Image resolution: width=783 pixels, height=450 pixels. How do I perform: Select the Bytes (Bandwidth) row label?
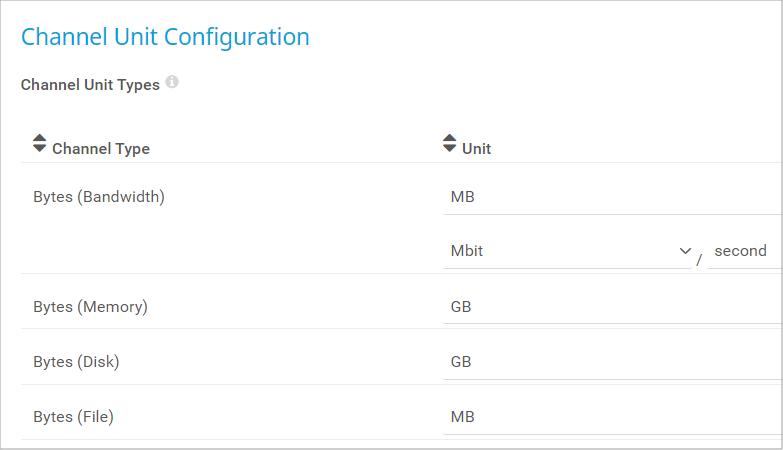coord(99,197)
